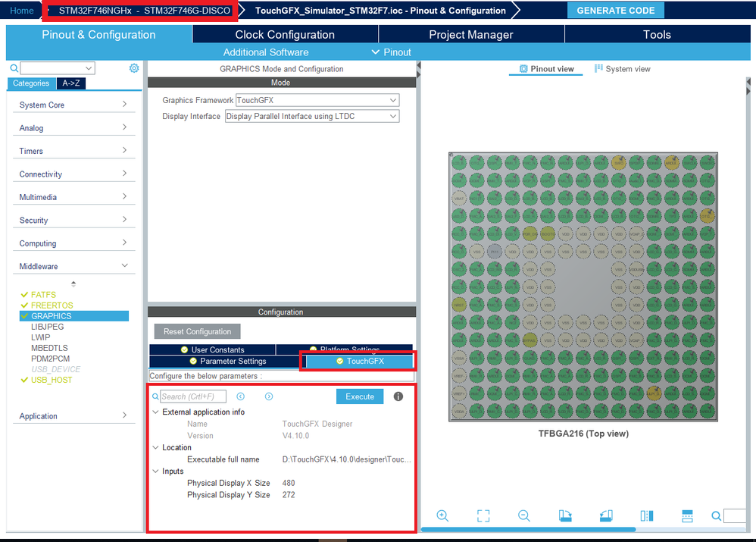Viewport: 756px width, 542px height.
Task: Click the GENERATE CODE button
Action: click(616, 10)
